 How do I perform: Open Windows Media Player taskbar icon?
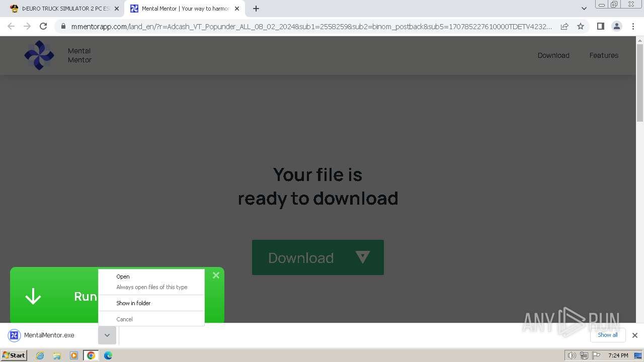(x=74, y=355)
